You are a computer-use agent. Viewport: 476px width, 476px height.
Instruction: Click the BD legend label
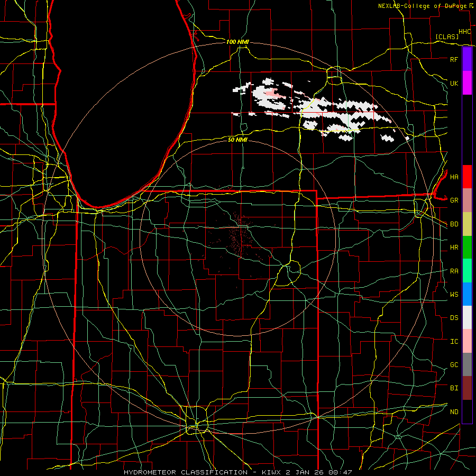(454, 224)
